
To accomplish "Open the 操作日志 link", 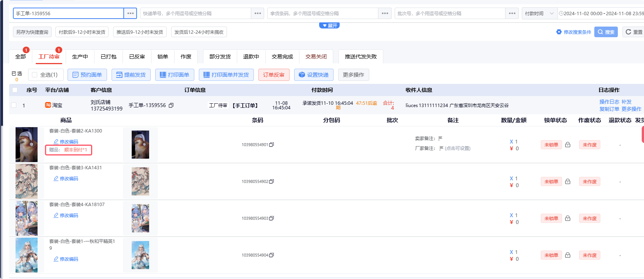I will [x=609, y=102].
